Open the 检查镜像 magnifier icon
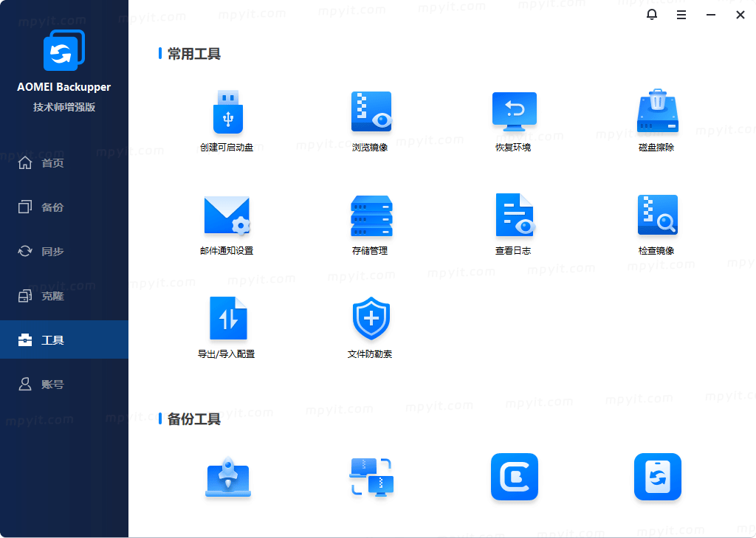Viewport: 756px width, 538px height. click(x=657, y=215)
